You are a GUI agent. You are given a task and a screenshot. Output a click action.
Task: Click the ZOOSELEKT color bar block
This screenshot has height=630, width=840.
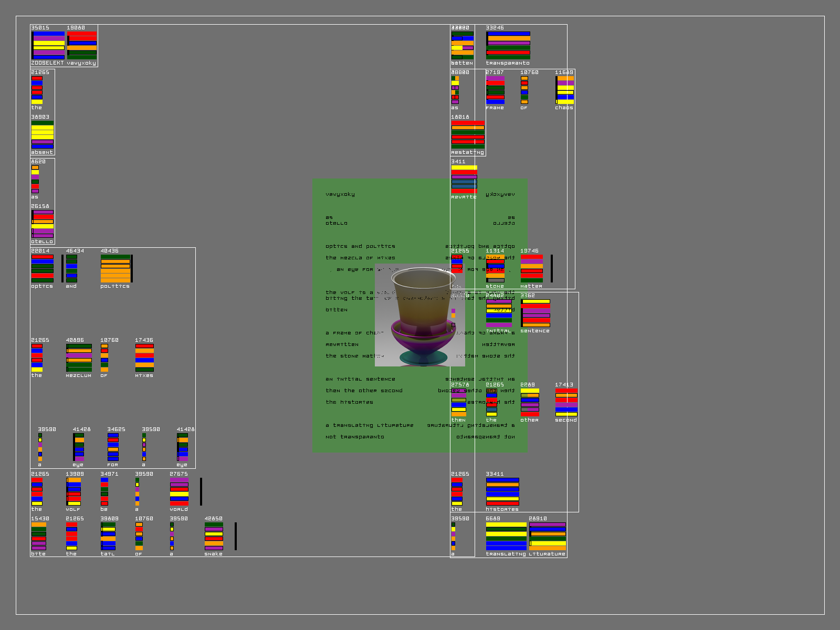[x=48, y=45]
